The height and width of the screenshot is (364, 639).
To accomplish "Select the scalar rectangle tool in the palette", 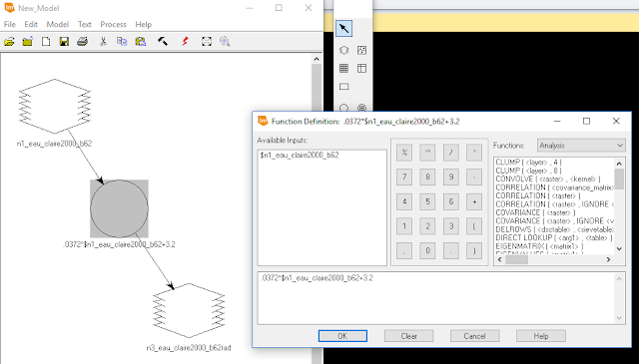I will pos(343,87).
